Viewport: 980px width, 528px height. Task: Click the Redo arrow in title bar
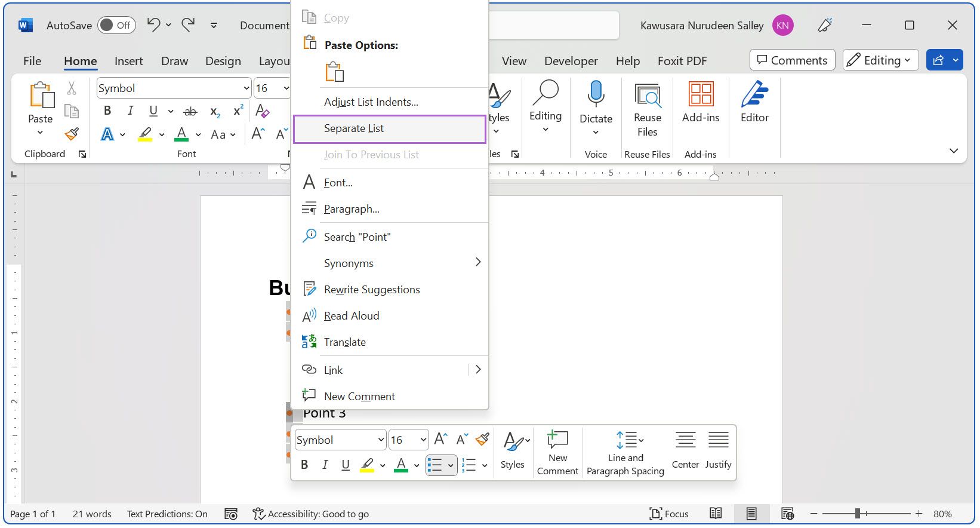(x=189, y=25)
